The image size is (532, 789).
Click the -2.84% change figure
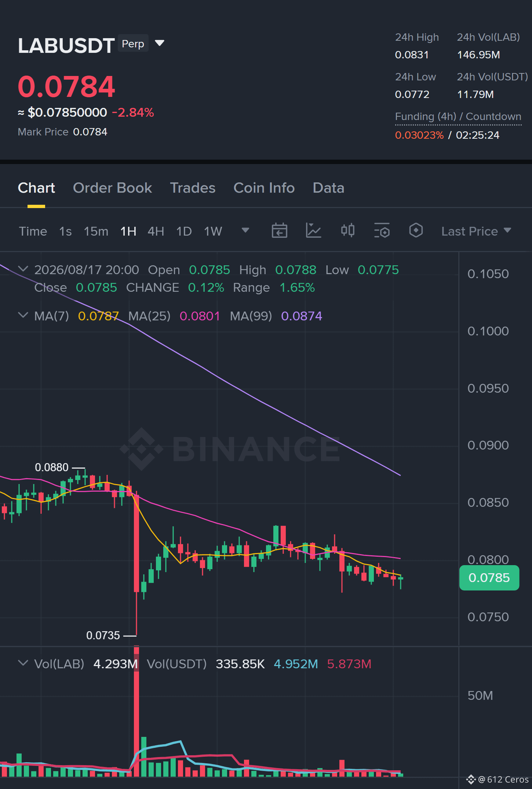(x=133, y=112)
